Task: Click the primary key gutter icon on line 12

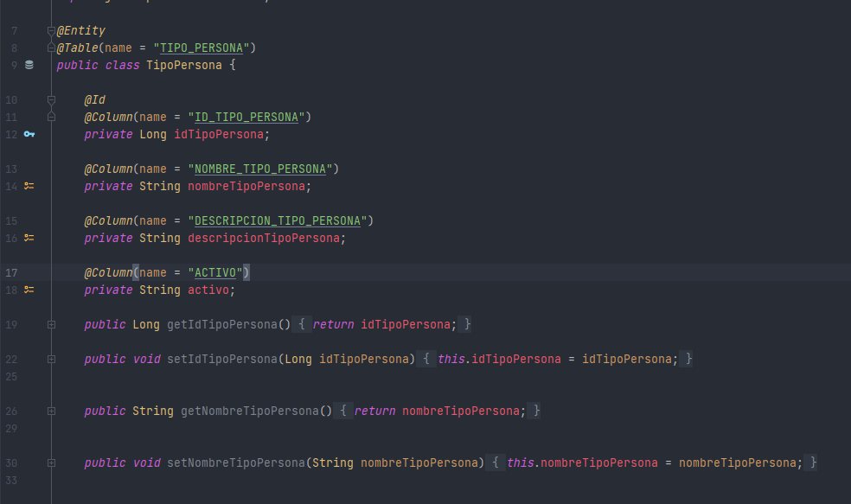Action: [29, 134]
